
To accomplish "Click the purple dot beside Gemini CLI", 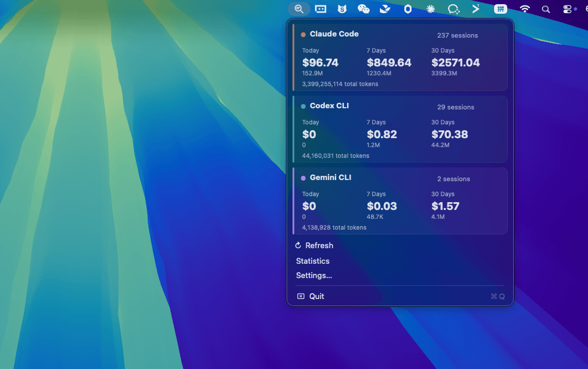I will pos(303,178).
